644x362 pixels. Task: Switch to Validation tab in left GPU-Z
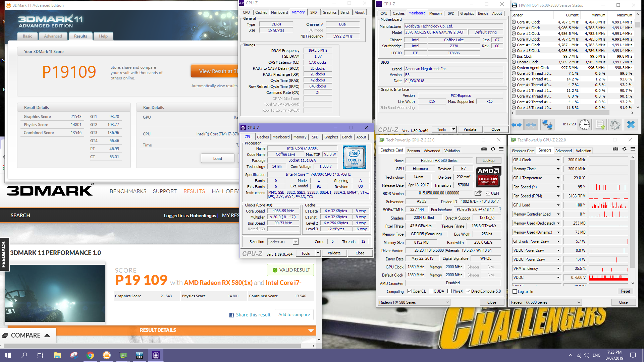pyautogui.click(x=452, y=151)
